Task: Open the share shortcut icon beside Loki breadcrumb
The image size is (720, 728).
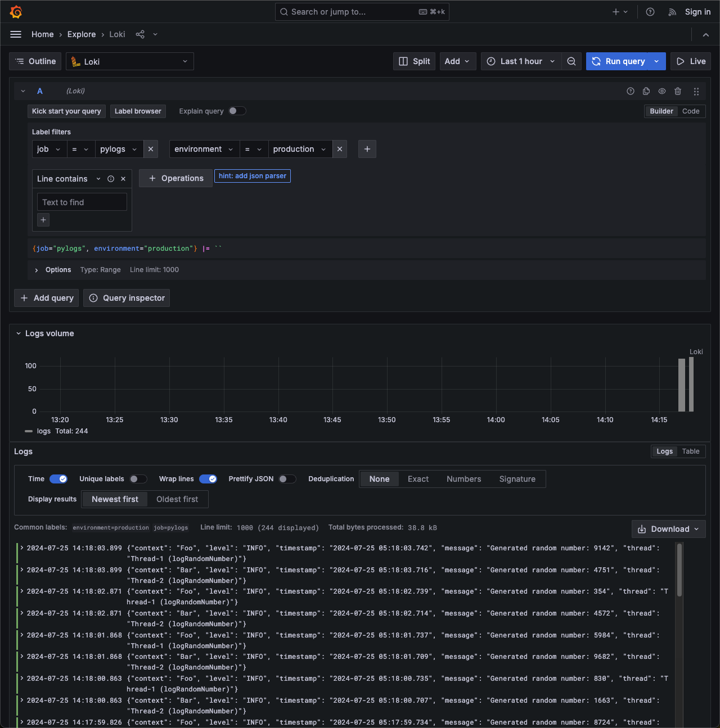Action: [139, 34]
